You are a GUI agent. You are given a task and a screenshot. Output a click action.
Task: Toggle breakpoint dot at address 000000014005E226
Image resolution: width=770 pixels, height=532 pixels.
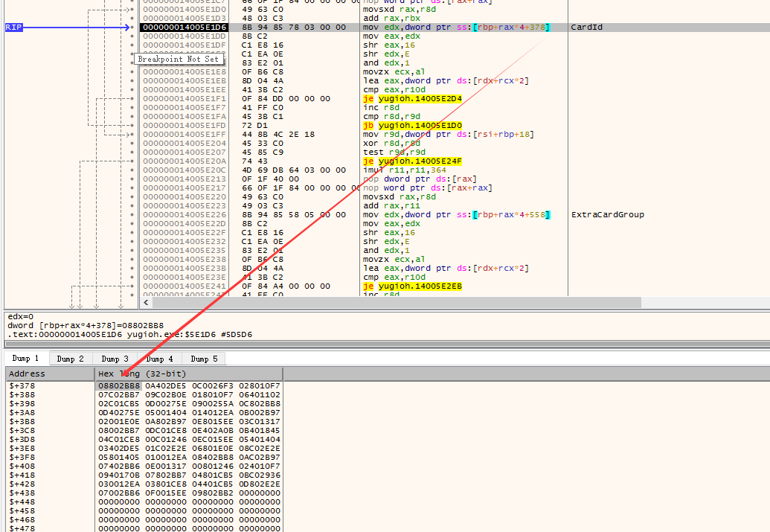point(132,215)
